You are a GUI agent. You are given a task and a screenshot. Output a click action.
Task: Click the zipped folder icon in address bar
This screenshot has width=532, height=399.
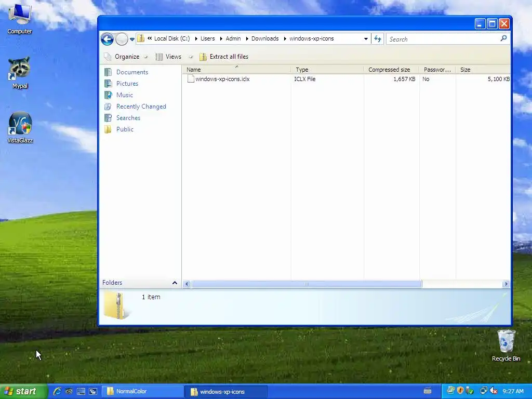(x=141, y=38)
